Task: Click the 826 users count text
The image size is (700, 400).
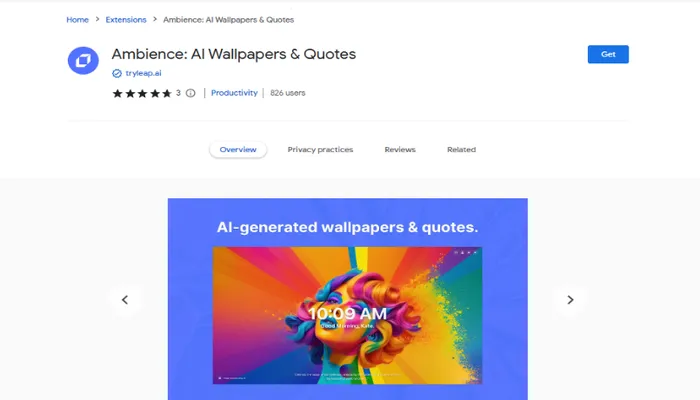Action: coord(288,93)
